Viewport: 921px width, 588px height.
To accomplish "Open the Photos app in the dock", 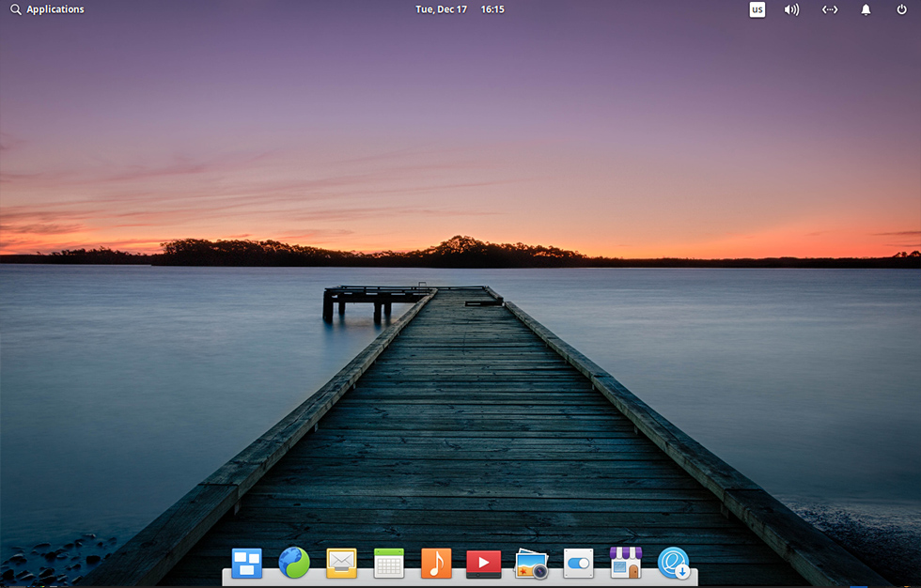I will (531, 564).
